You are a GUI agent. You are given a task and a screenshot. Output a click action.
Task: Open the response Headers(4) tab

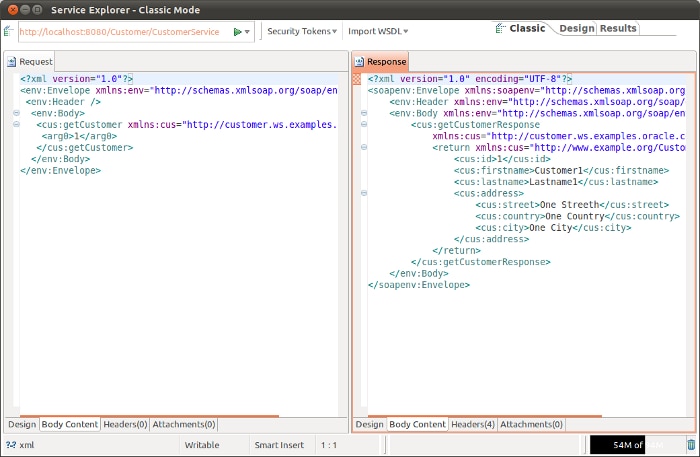pyautogui.click(x=472, y=424)
